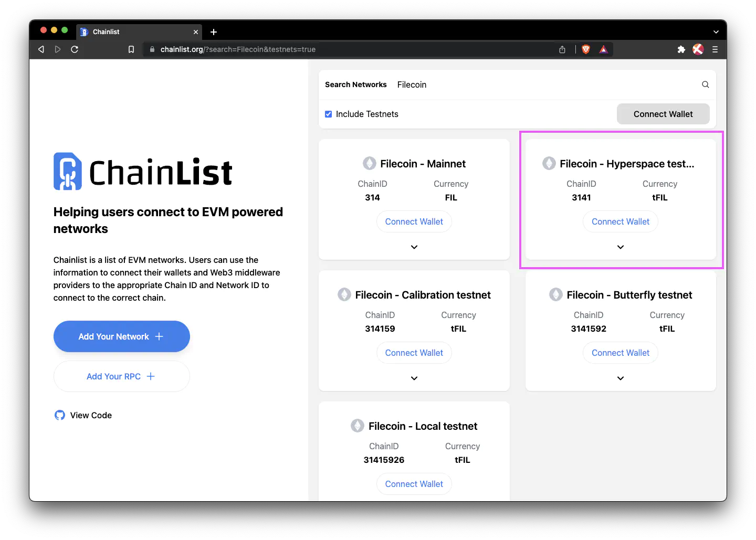Open a new browser tab
Image resolution: width=756 pixels, height=540 pixels.
(x=214, y=32)
